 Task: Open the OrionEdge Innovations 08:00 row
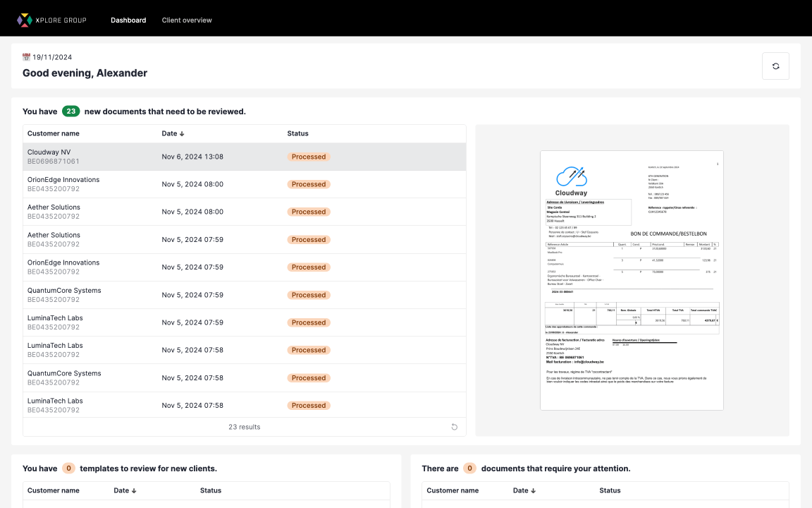coord(244,184)
